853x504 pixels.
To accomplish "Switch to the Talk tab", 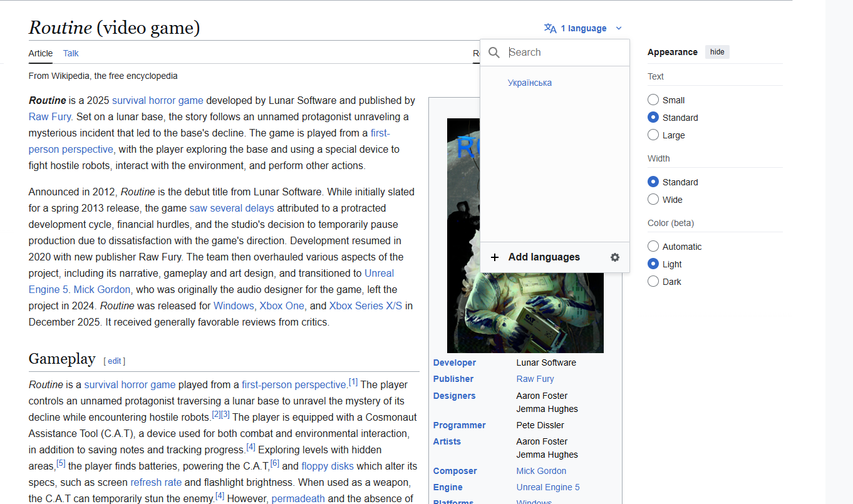I will tap(71, 53).
